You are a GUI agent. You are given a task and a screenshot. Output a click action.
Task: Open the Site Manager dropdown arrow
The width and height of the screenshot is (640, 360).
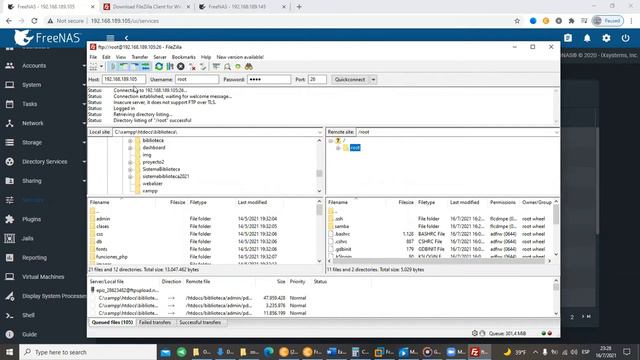coord(101,67)
